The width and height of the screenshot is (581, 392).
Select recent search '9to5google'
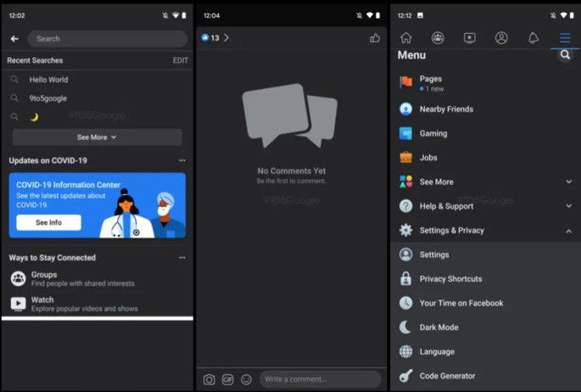coord(98,98)
